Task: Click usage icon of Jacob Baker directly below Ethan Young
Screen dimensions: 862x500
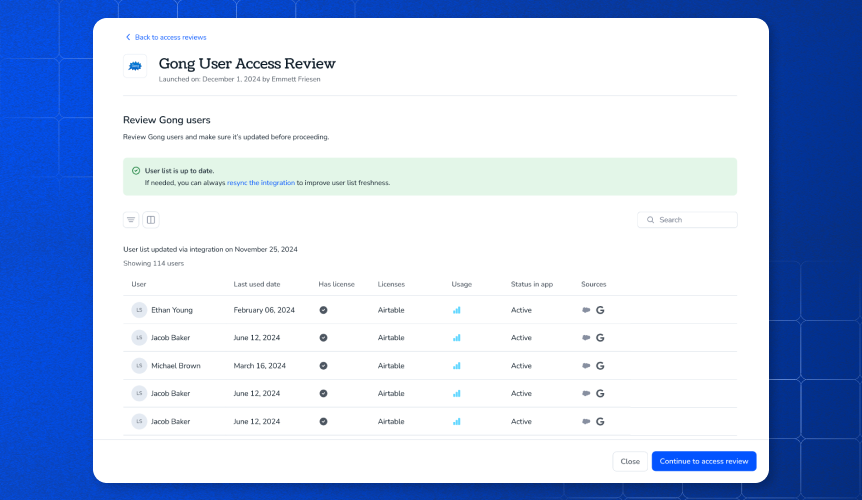Action: 456,338
